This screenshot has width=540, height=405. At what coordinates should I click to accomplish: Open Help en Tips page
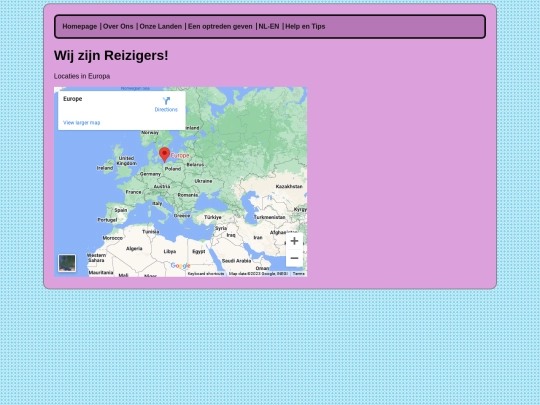(x=305, y=27)
